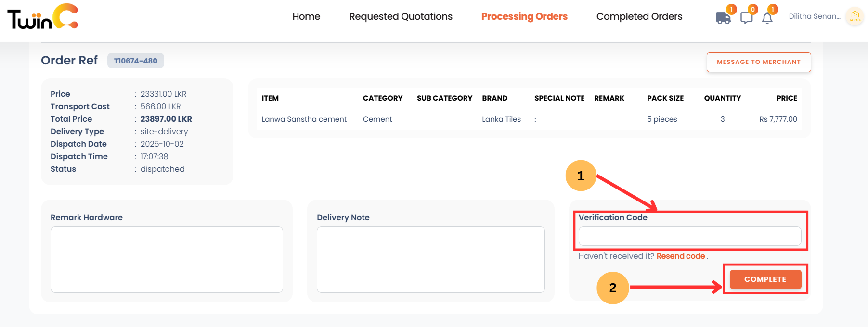Click the Resend code link
Image resolution: width=868 pixels, height=327 pixels.
680,256
